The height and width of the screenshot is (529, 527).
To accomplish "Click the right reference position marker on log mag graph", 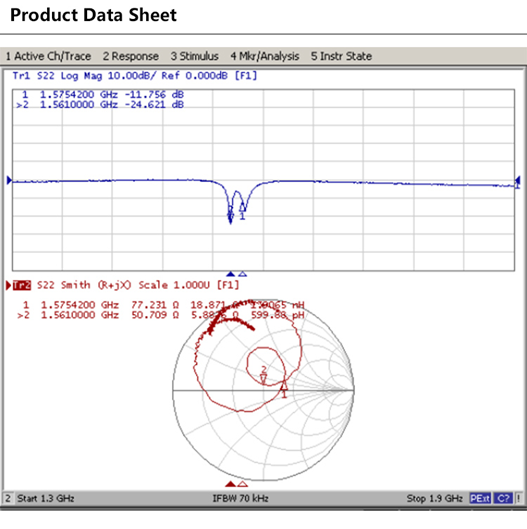I will click(517, 182).
